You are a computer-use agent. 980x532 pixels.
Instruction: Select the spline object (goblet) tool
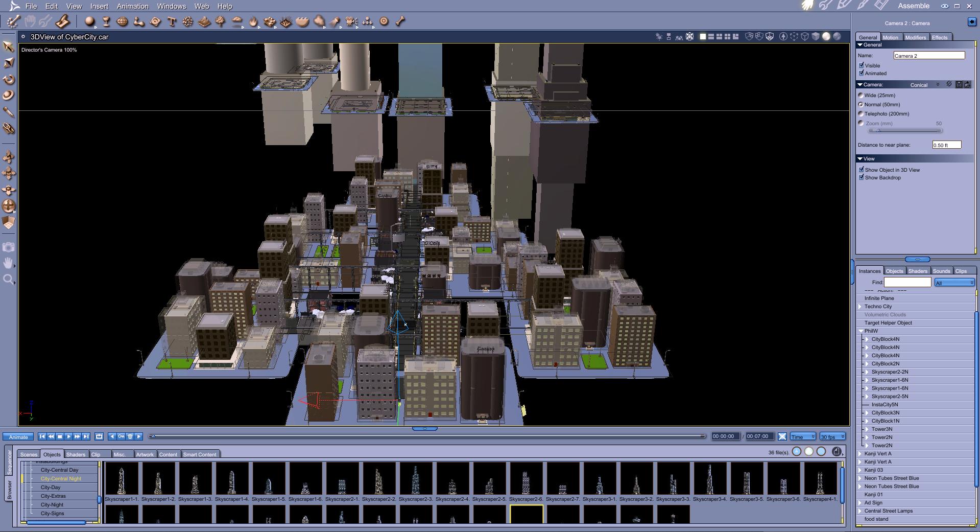click(106, 21)
